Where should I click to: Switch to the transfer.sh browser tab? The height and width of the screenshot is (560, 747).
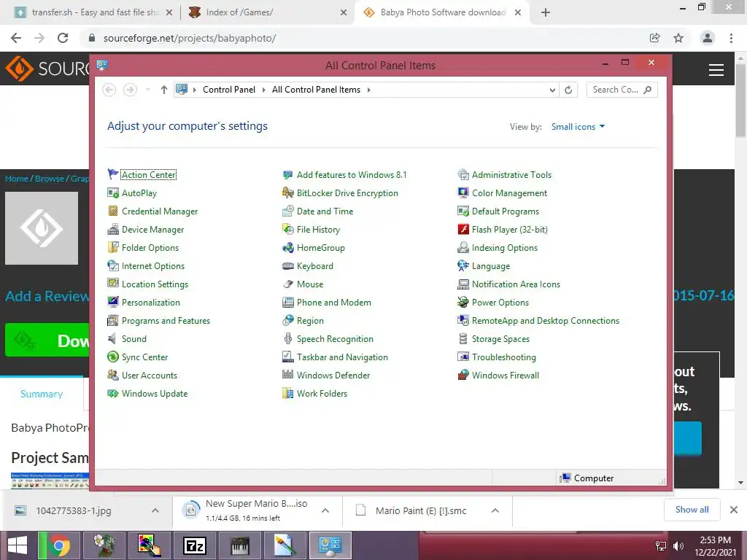(x=93, y=12)
